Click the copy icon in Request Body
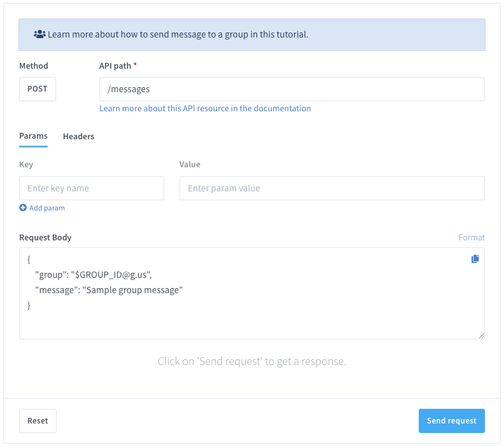 click(x=475, y=259)
